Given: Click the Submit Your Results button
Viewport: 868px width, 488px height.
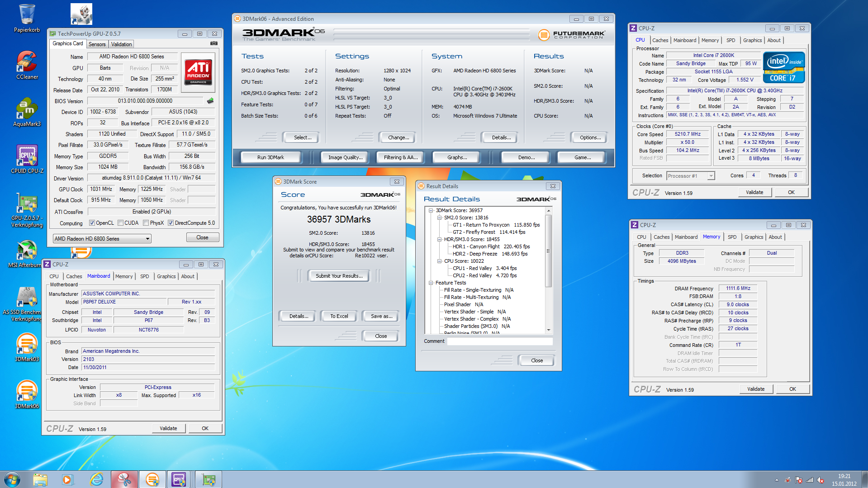Looking at the screenshot, I should [339, 276].
